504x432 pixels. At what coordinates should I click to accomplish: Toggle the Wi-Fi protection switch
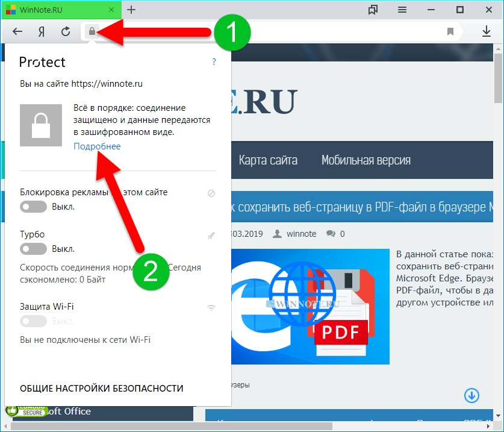click(x=33, y=321)
